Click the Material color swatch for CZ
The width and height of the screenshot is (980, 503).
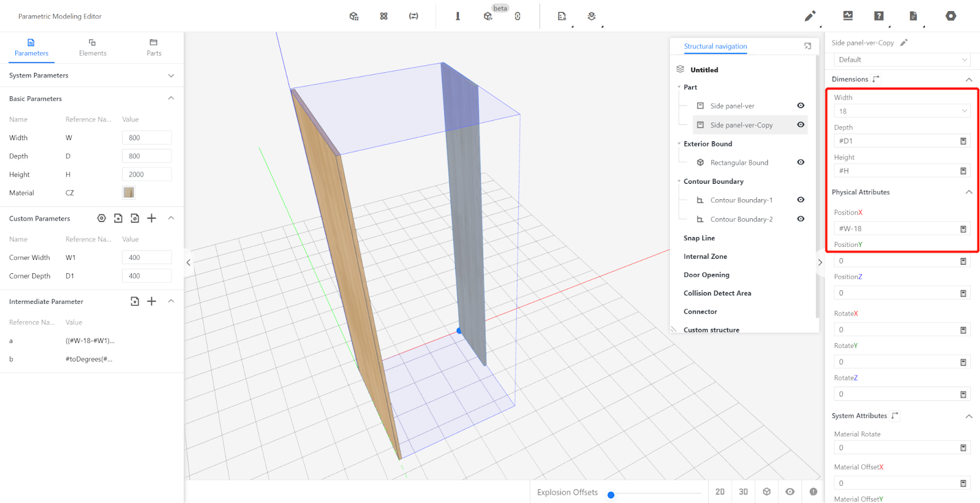(129, 192)
